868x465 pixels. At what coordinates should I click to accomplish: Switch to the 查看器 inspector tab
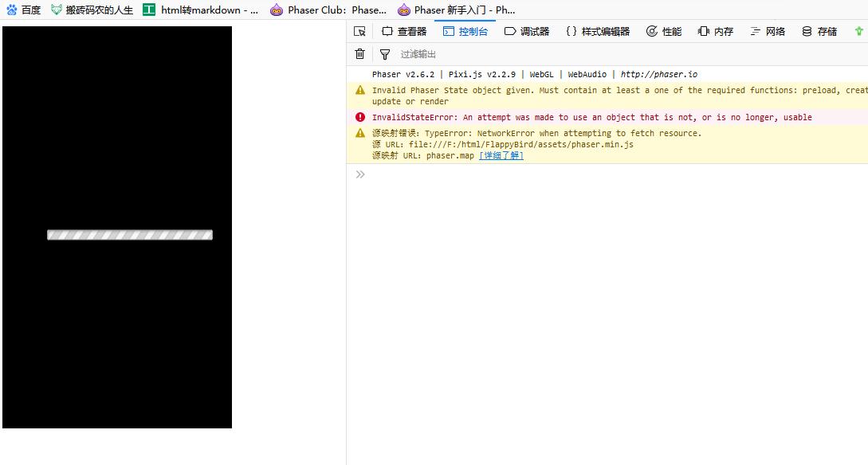404,32
